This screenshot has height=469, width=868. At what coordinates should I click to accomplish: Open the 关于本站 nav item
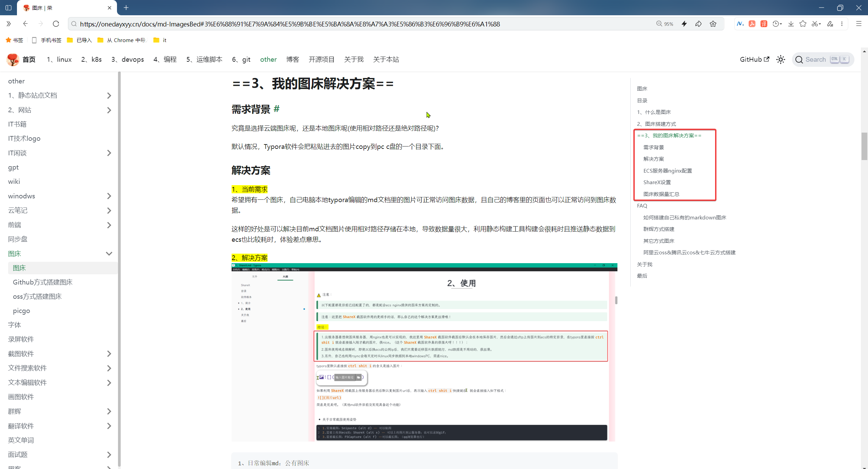point(386,60)
